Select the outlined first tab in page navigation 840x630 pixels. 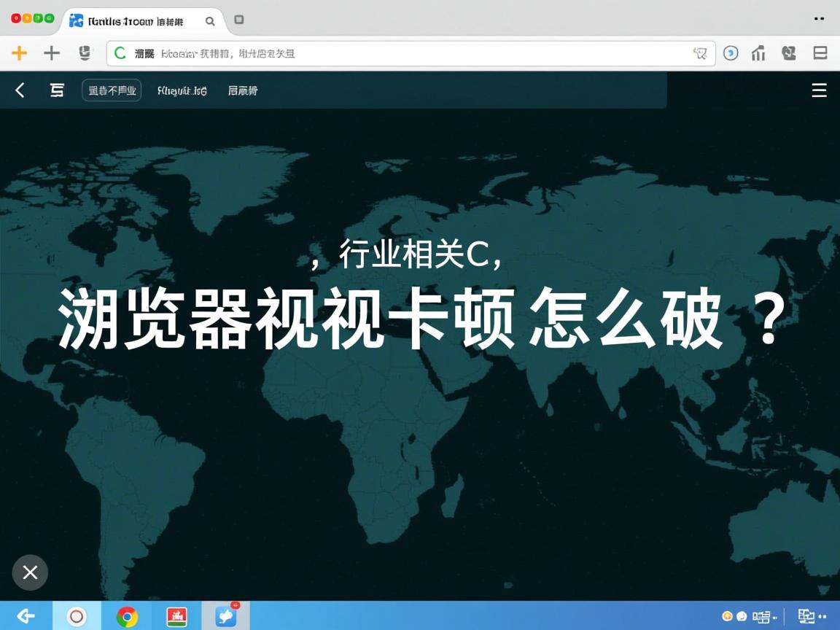point(112,90)
